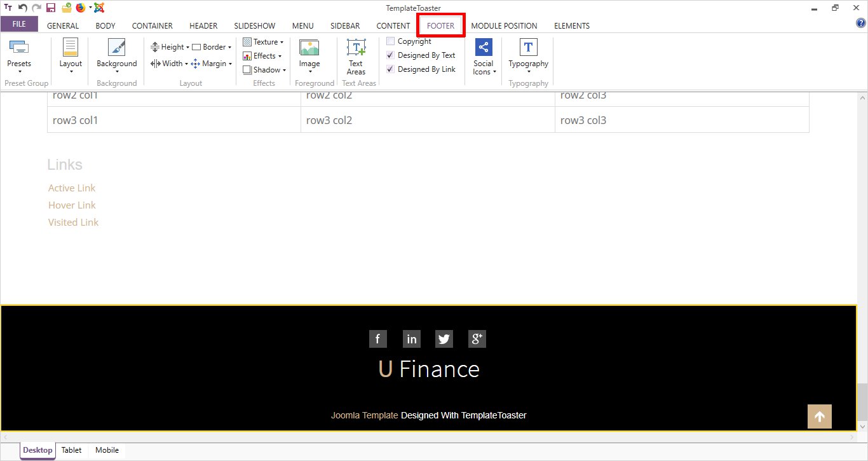868x461 pixels.
Task: Click the Typography T icon
Action: pyautogui.click(x=528, y=48)
